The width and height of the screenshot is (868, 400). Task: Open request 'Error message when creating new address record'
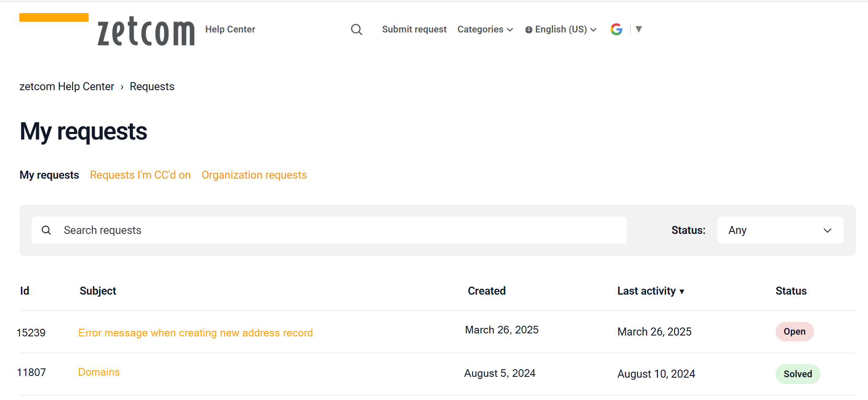[196, 333]
